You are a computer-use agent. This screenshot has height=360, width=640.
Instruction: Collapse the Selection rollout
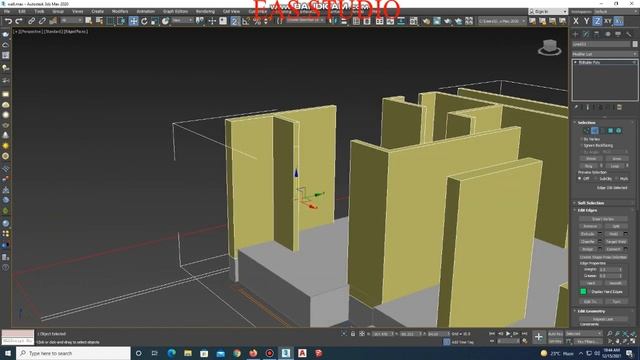[x=587, y=122]
